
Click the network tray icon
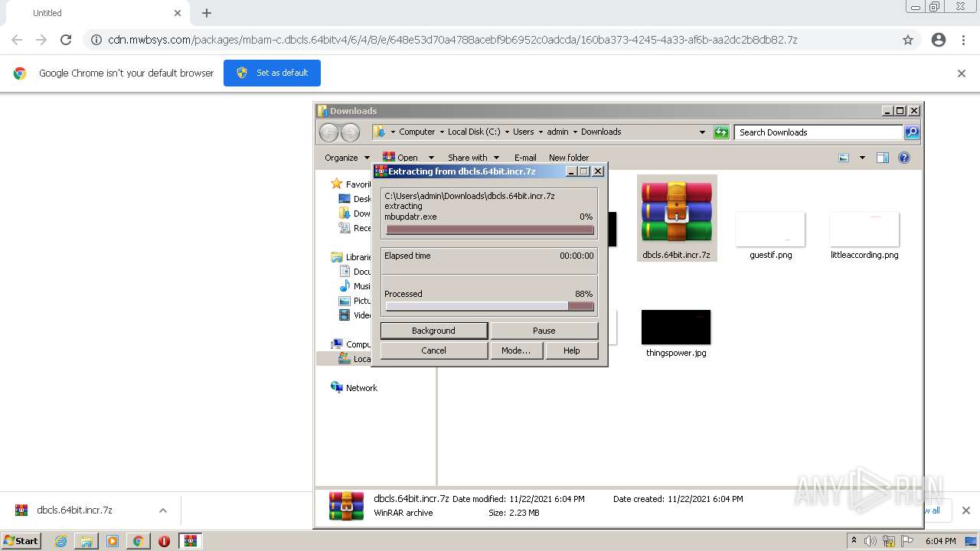(889, 541)
